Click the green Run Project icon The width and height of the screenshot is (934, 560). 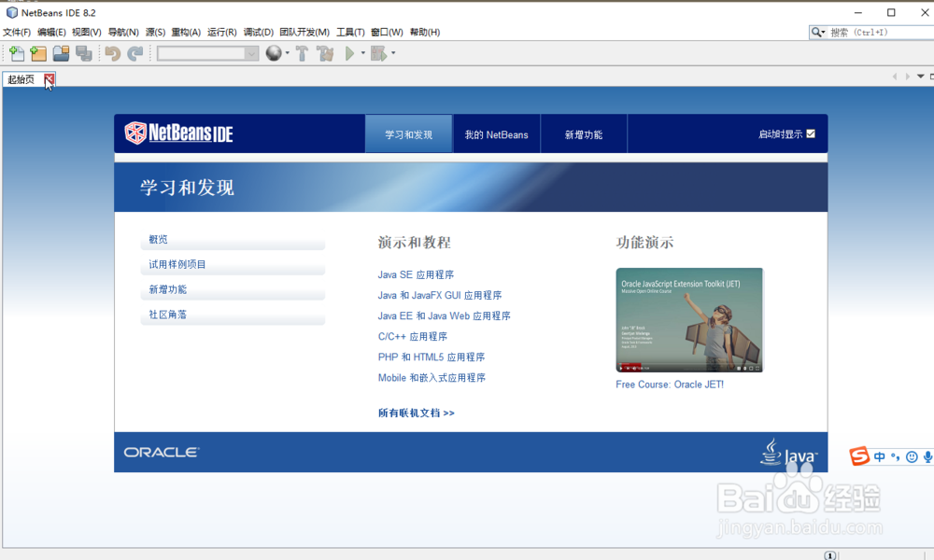point(349,53)
